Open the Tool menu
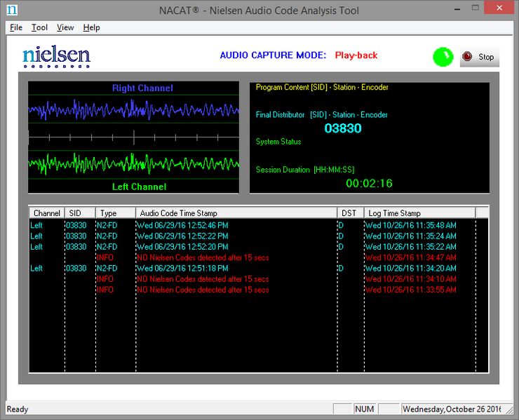 pyautogui.click(x=39, y=27)
